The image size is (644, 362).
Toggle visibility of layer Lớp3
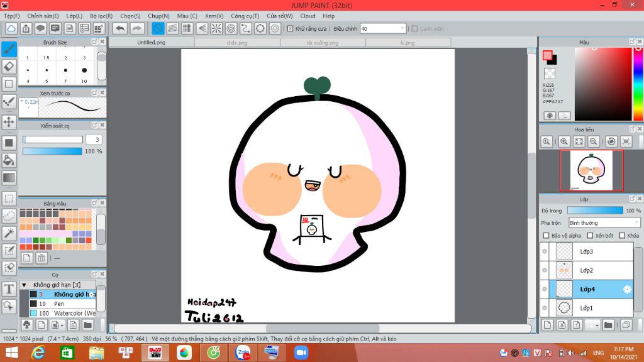coord(545,251)
